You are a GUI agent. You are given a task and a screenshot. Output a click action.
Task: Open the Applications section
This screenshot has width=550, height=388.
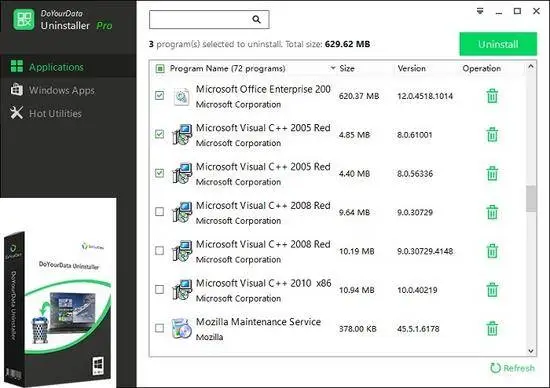coord(68,66)
